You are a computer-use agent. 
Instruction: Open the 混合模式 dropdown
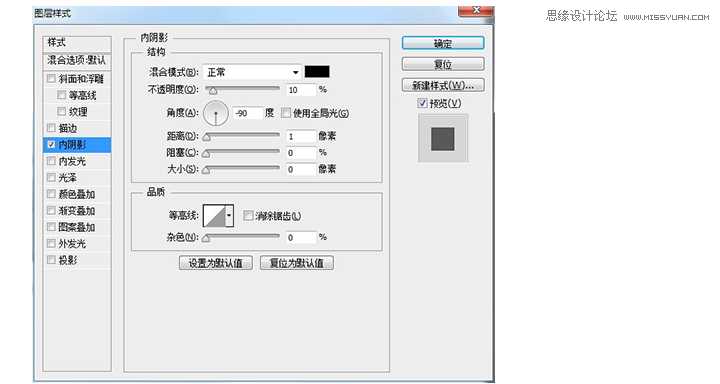(x=252, y=72)
